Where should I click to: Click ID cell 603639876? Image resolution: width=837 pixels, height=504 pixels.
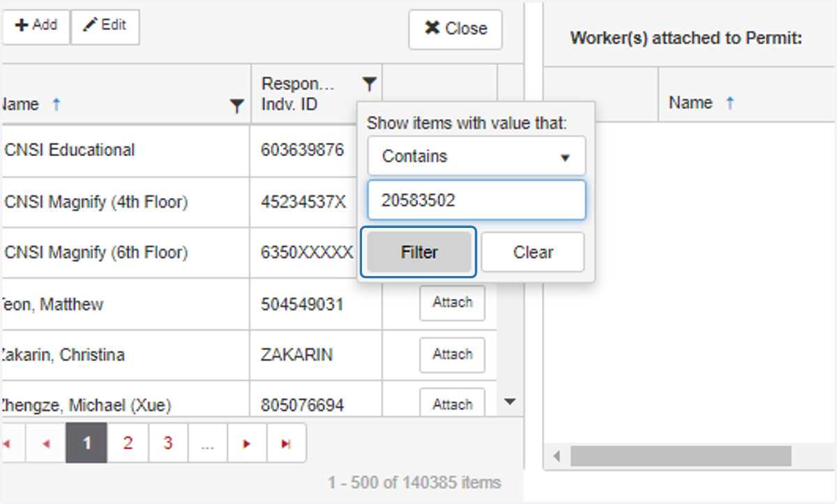click(x=303, y=150)
